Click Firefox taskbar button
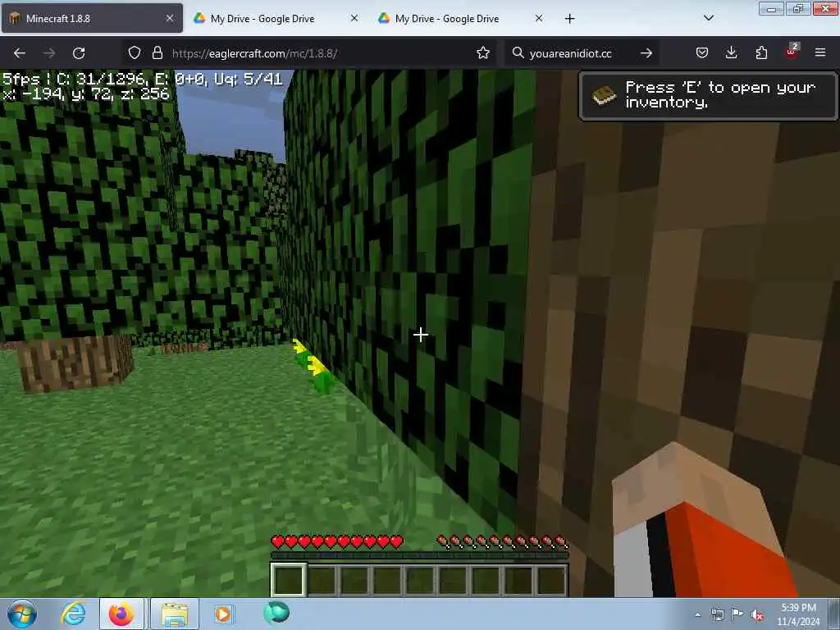 121,614
